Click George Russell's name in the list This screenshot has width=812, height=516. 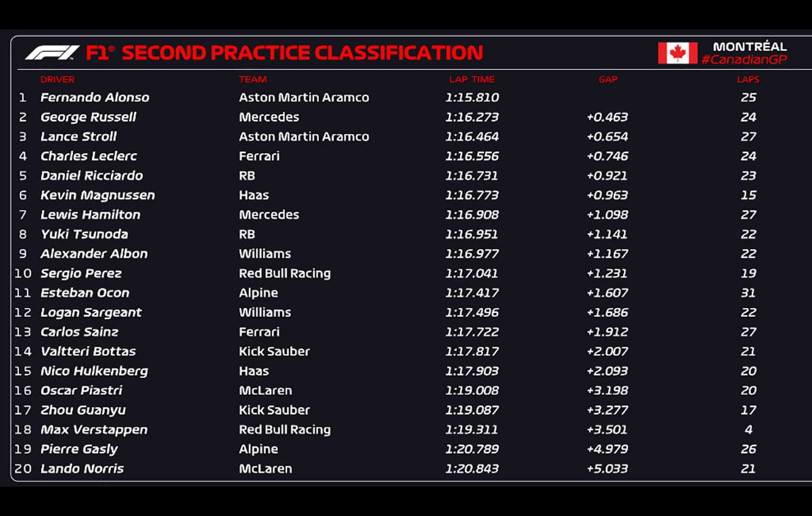pos(88,117)
